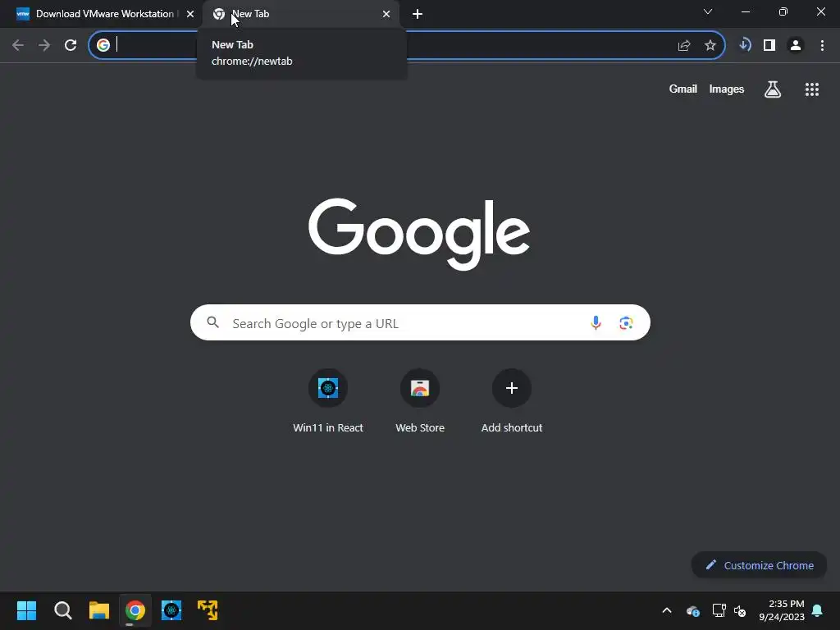Click the cloud sync tray icon

[692, 610]
